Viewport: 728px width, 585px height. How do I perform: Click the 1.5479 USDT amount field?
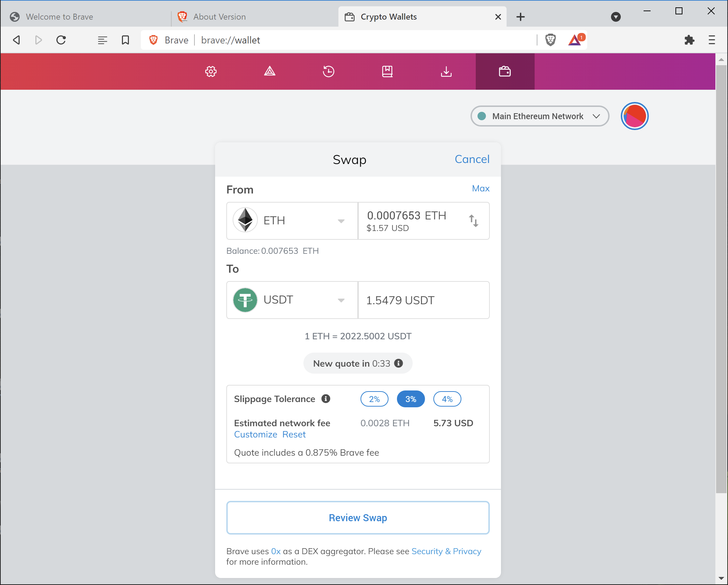pyautogui.click(x=424, y=300)
